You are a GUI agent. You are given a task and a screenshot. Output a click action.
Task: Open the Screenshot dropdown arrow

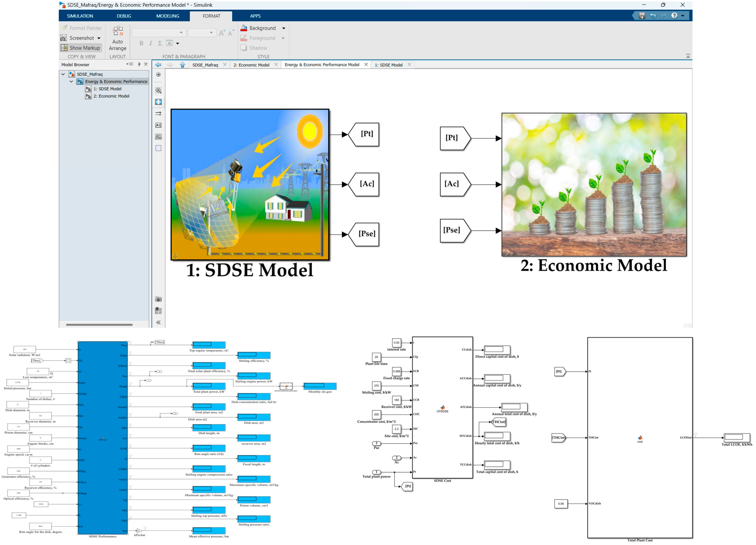click(x=99, y=38)
